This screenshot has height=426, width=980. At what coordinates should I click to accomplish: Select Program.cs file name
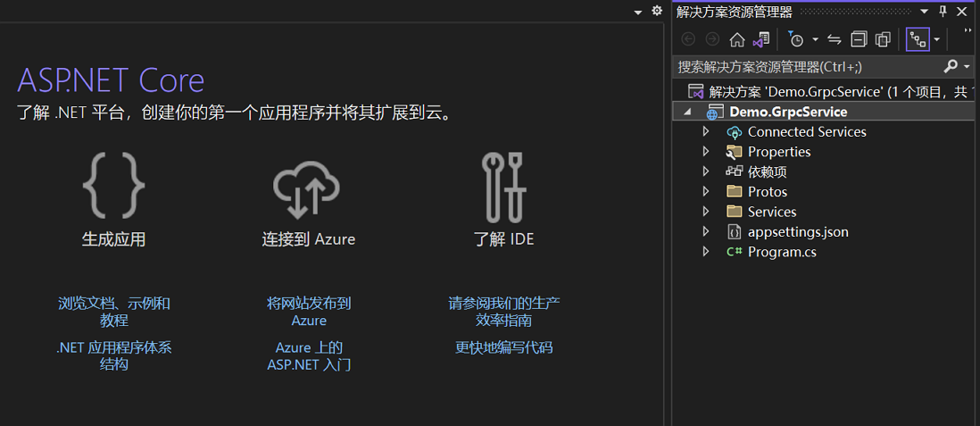[x=782, y=252]
